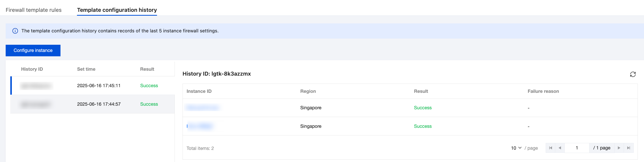This screenshot has height=162, width=644.
Task: Refresh the history detail list
Action: (633, 74)
